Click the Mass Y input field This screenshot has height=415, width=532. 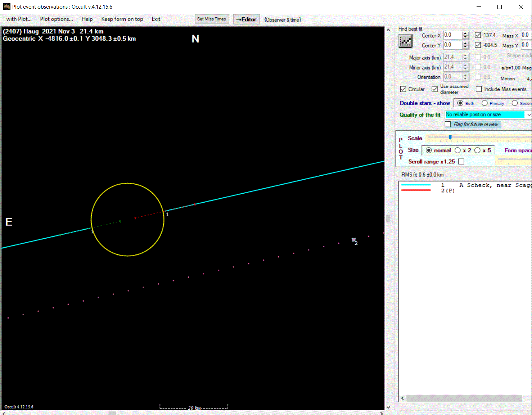pos(526,45)
